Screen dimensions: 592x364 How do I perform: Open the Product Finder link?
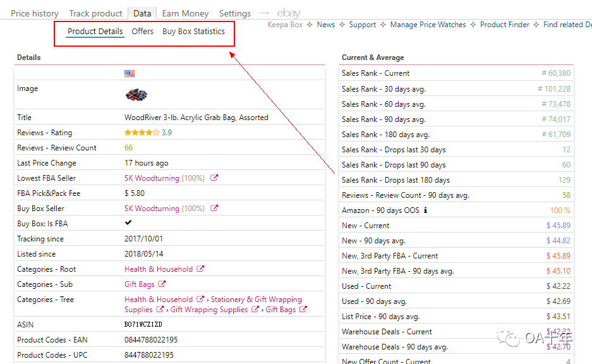click(x=505, y=25)
